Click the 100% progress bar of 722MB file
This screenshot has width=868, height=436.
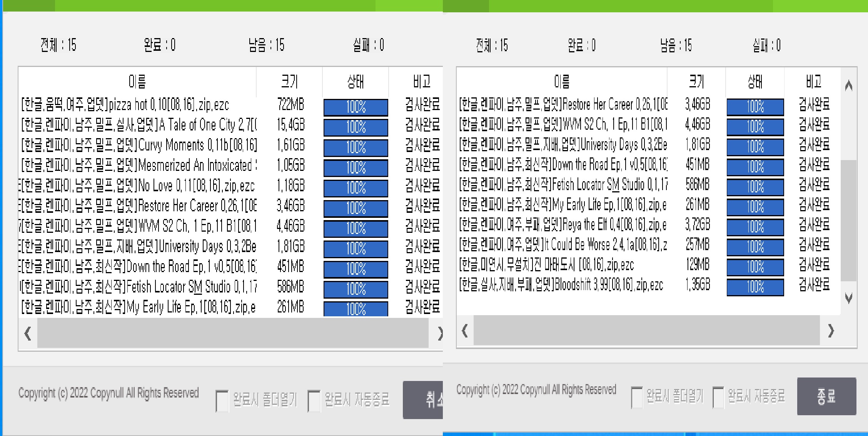[x=356, y=107]
